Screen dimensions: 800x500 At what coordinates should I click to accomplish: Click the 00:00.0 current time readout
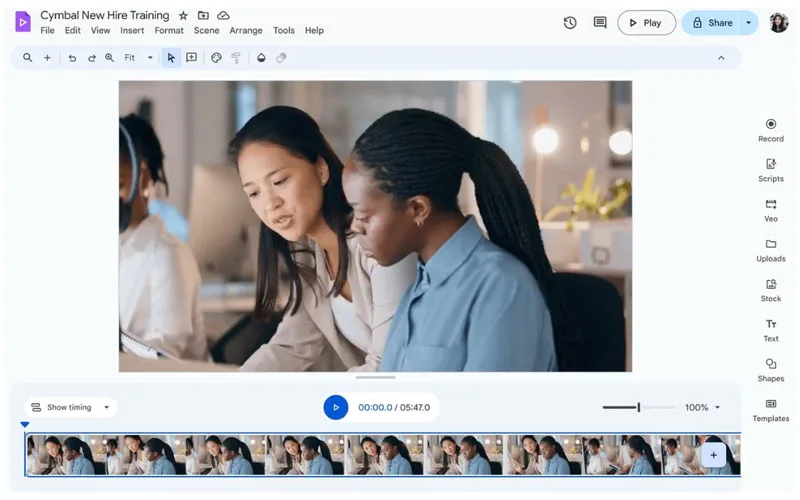tap(375, 407)
